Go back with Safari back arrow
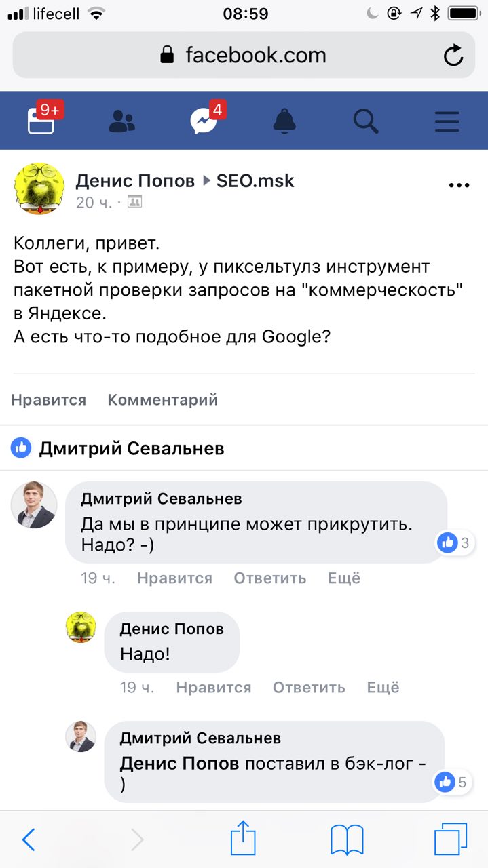 pyautogui.click(x=29, y=840)
